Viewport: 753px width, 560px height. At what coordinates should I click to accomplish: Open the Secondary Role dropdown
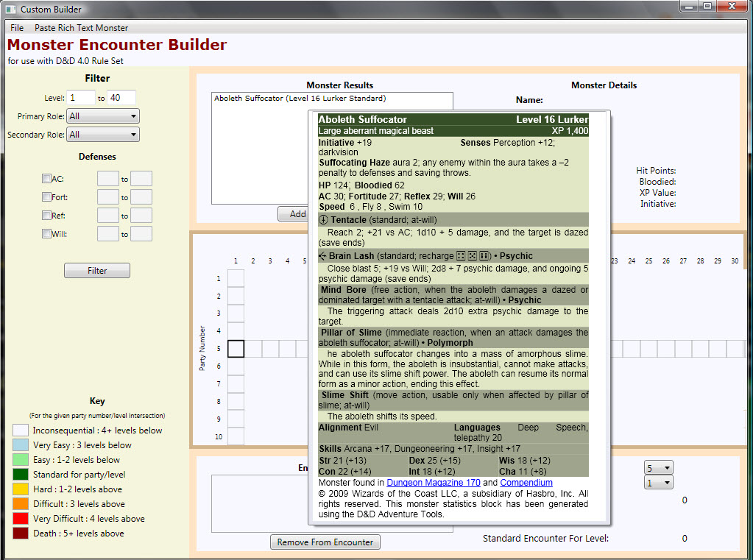[x=103, y=135]
